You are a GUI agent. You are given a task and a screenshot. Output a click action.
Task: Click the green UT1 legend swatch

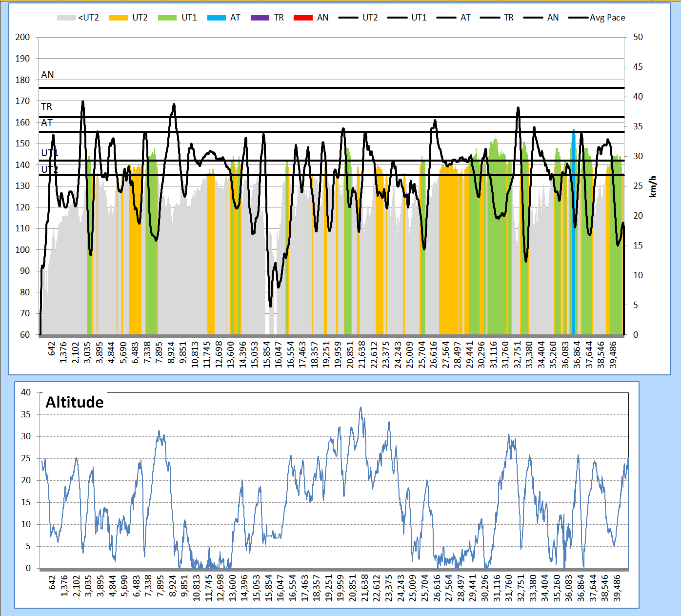(167, 18)
